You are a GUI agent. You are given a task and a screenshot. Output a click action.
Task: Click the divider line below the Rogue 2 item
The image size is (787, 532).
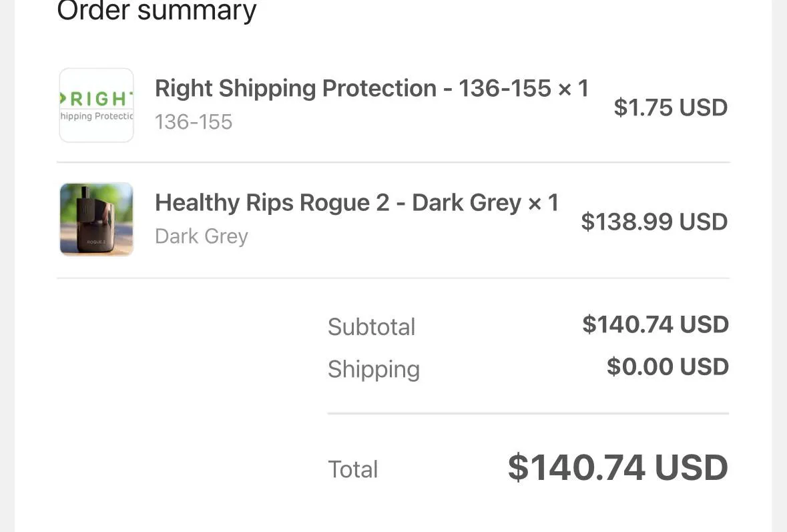tap(393, 278)
